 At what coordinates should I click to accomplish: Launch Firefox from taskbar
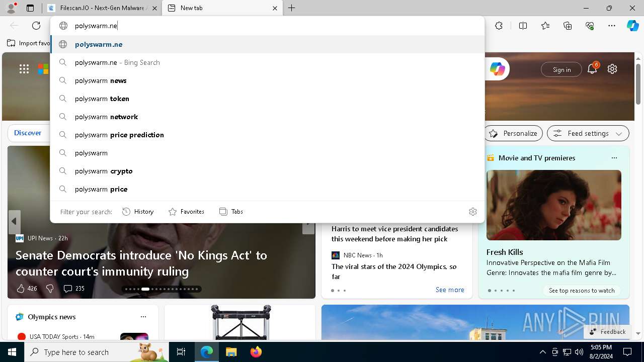(x=256, y=352)
